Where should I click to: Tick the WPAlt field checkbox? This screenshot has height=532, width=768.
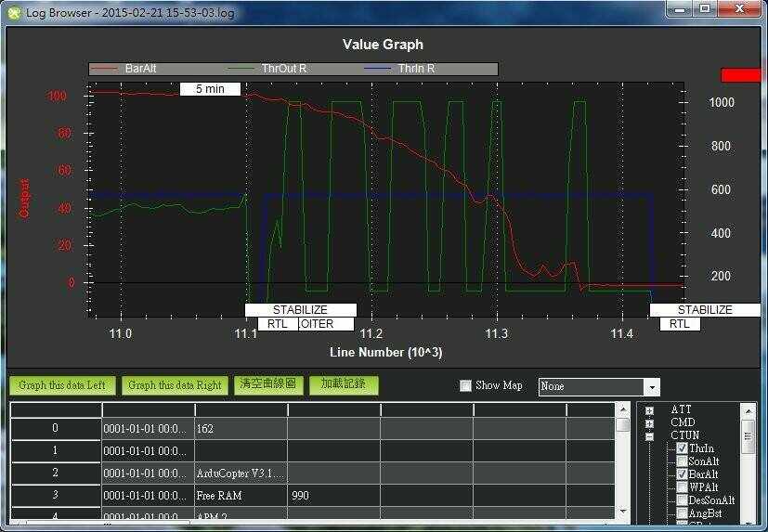(x=683, y=487)
